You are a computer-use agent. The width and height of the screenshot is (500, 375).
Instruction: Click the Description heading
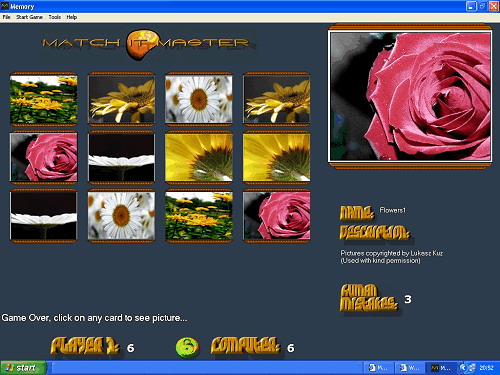click(x=374, y=233)
